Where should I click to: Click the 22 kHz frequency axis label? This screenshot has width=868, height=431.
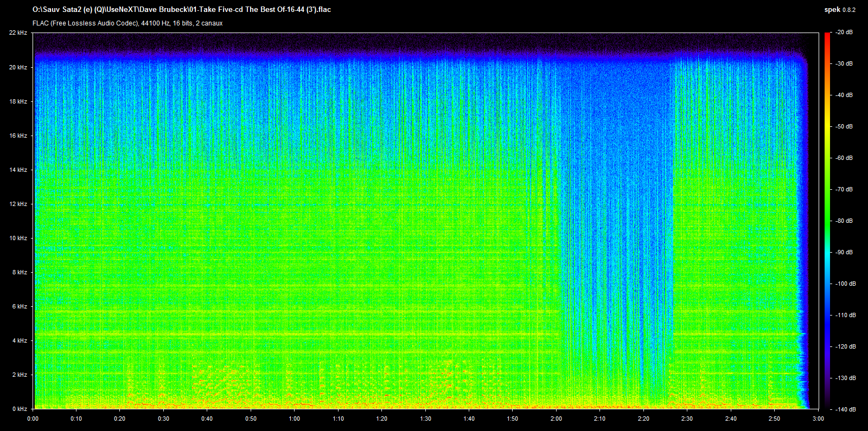point(18,33)
